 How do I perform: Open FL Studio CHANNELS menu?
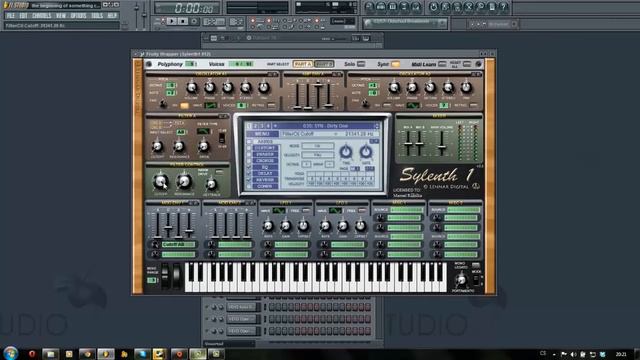(x=42, y=16)
